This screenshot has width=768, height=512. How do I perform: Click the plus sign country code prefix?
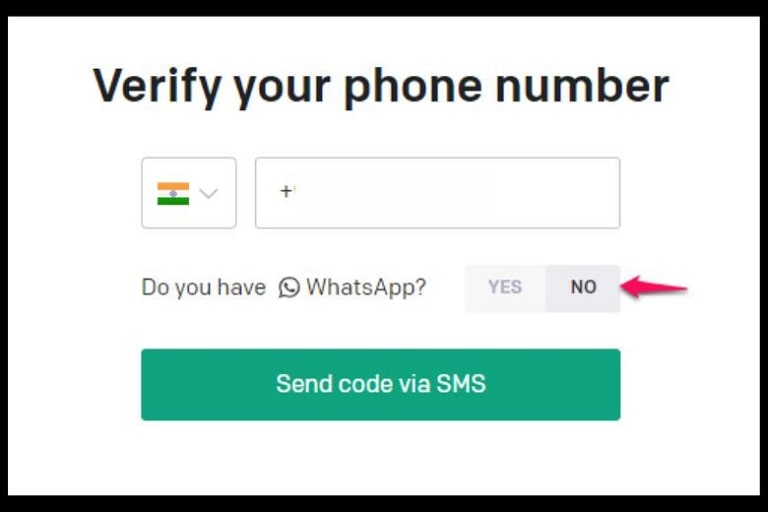(286, 191)
